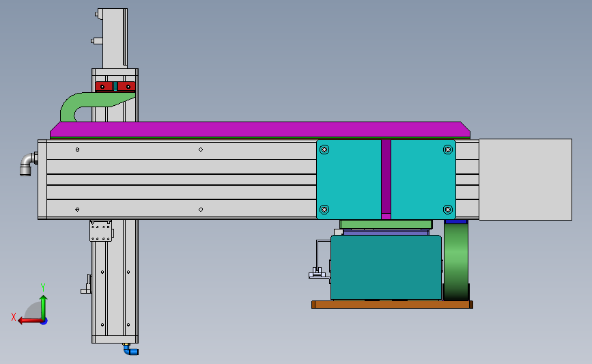Pick the right red clamp block

click(x=126, y=87)
